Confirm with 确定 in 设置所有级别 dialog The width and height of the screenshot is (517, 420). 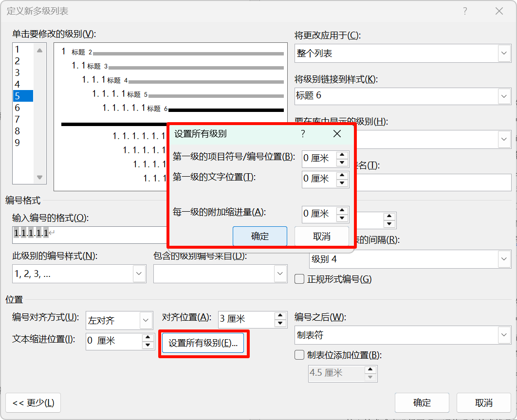(259, 237)
